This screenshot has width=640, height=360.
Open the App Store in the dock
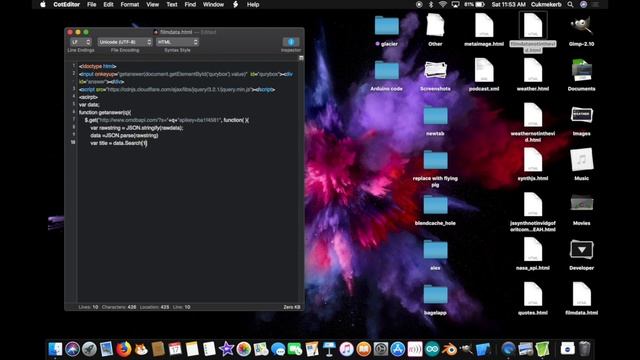click(x=398, y=349)
